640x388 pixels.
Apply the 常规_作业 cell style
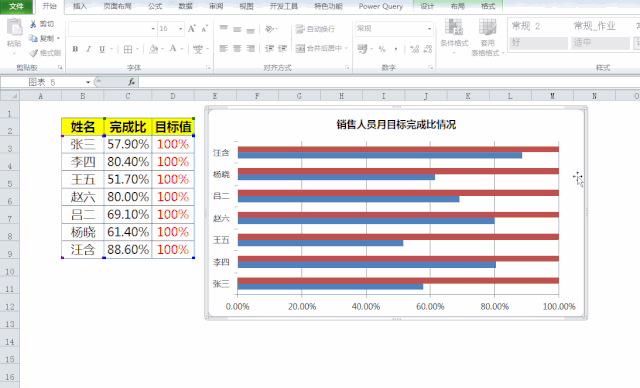(600, 27)
